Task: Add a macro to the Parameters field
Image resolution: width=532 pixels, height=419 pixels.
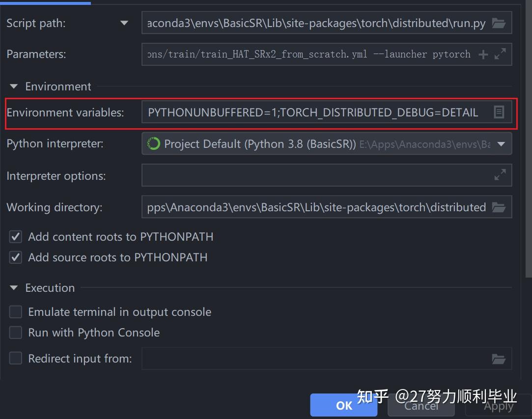Action: [483, 55]
